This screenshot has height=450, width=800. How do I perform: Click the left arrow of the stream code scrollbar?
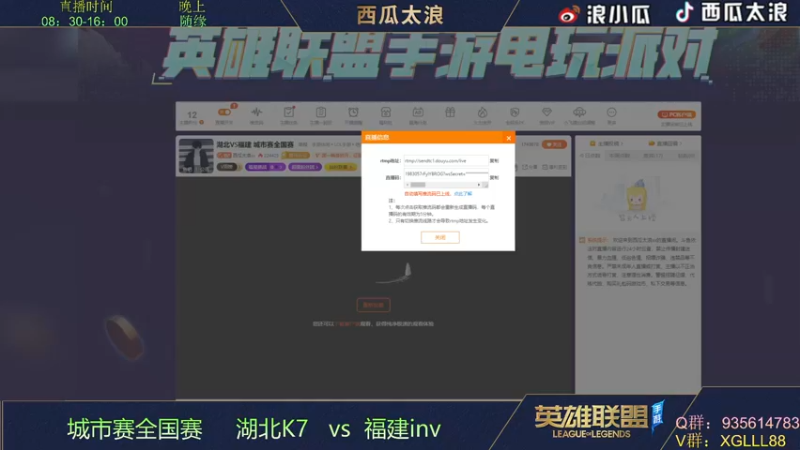tap(407, 185)
